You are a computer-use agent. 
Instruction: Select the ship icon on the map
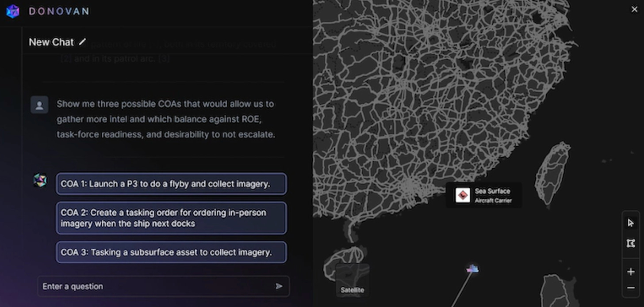(472, 268)
